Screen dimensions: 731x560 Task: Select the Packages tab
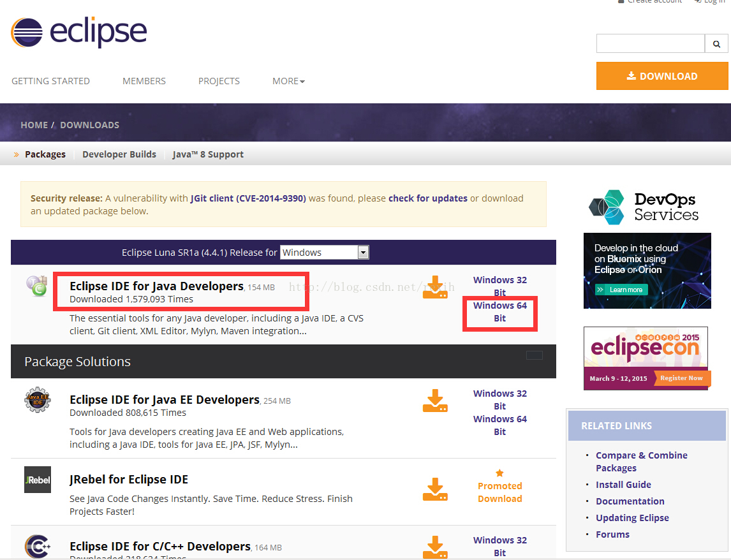tap(45, 154)
